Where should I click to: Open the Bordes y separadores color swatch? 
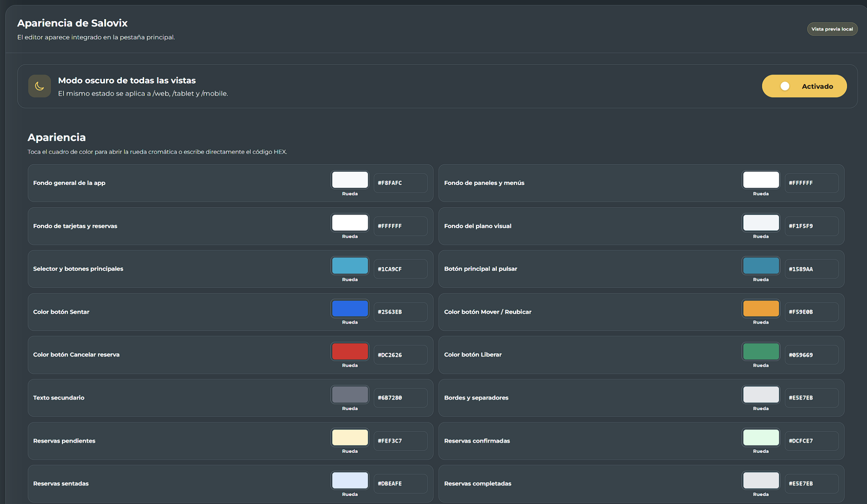[761, 395]
